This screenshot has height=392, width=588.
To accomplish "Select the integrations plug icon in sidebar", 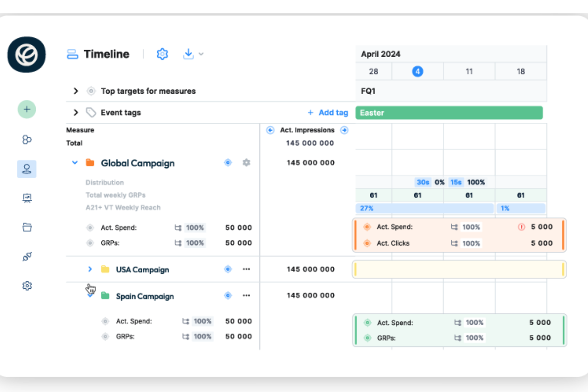I will pos(26,256).
